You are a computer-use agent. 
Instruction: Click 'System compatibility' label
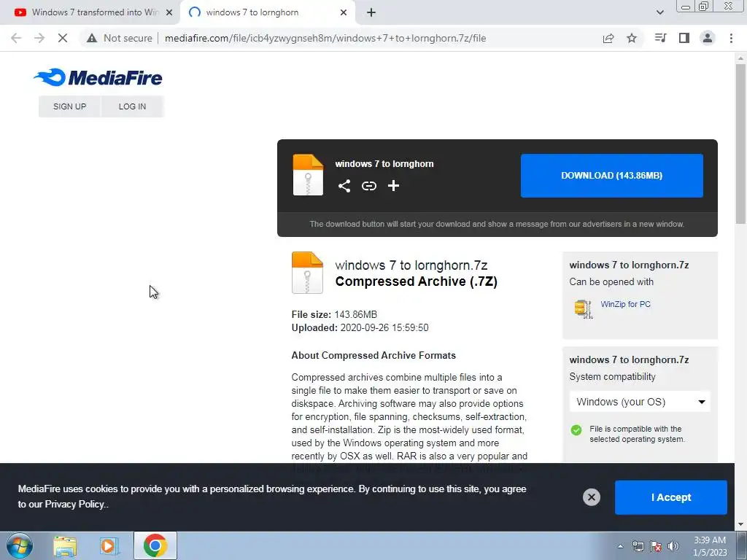[612, 377]
